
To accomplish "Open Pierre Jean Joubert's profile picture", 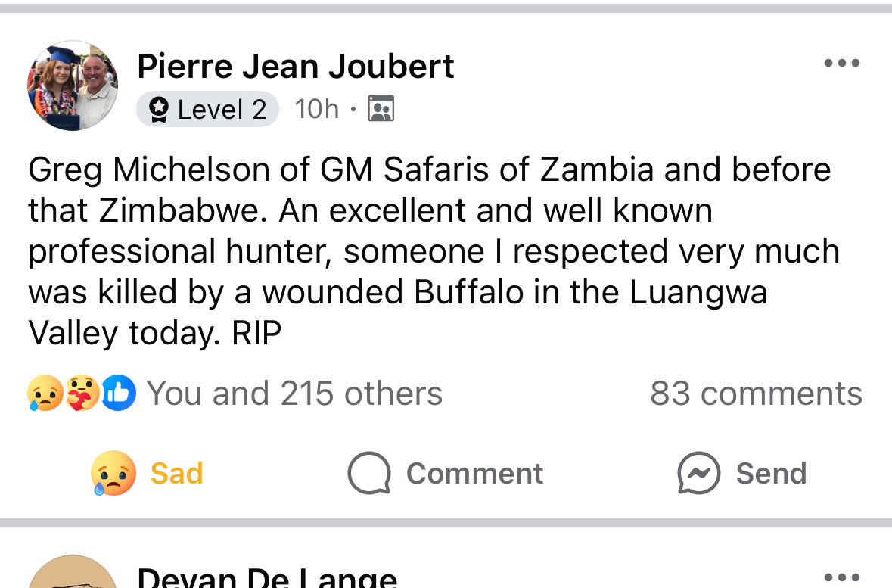I will coord(73,86).
